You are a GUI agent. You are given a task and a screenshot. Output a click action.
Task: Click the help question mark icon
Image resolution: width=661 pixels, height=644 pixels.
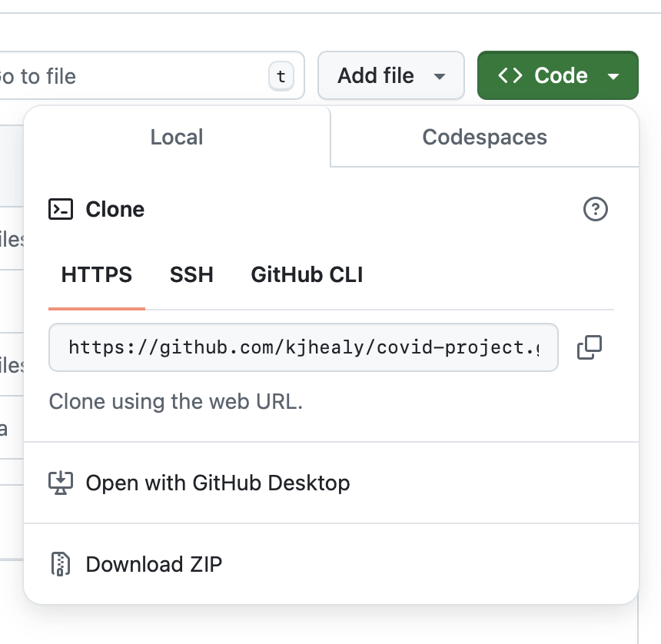click(596, 209)
